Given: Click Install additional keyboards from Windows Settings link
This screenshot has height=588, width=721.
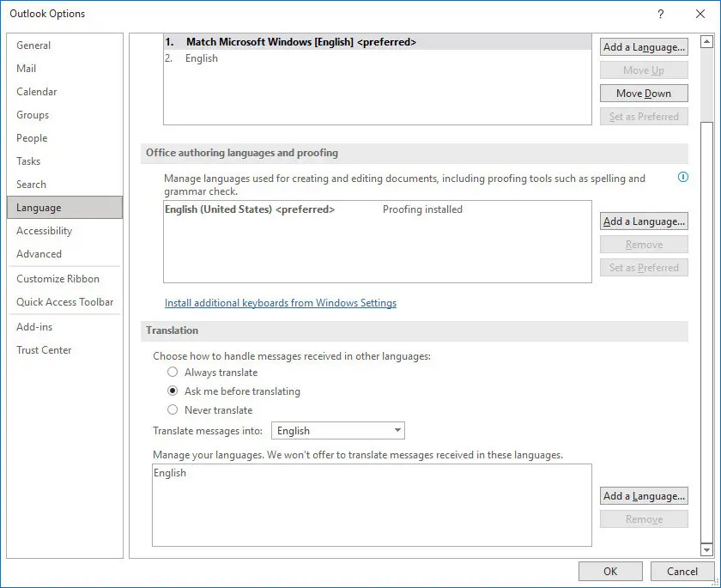Looking at the screenshot, I should [x=281, y=303].
